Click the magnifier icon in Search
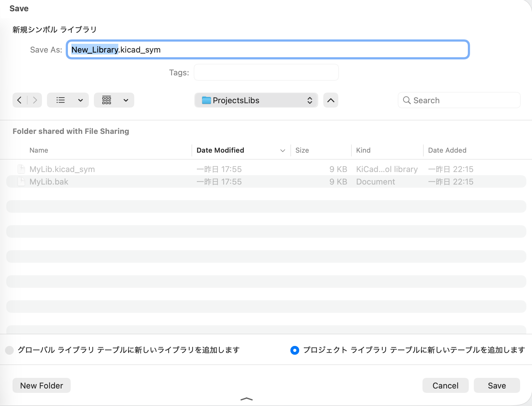 407,100
